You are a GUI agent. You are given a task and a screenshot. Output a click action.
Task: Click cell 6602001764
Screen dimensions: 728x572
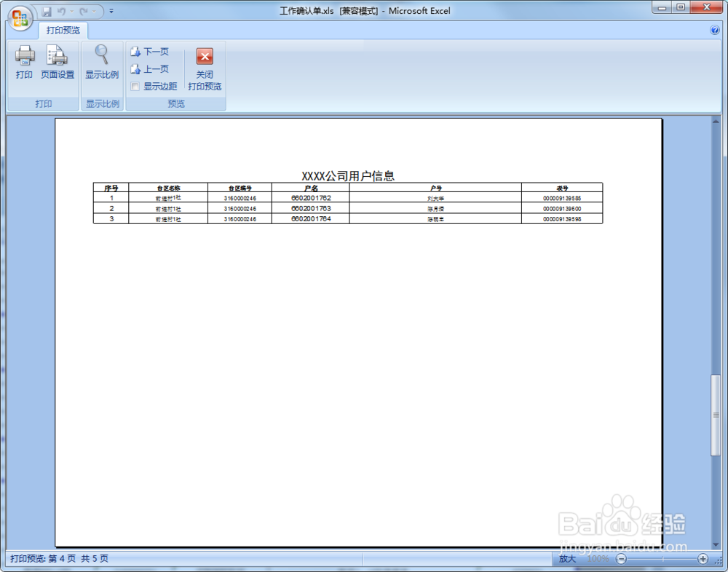coord(311,218)
